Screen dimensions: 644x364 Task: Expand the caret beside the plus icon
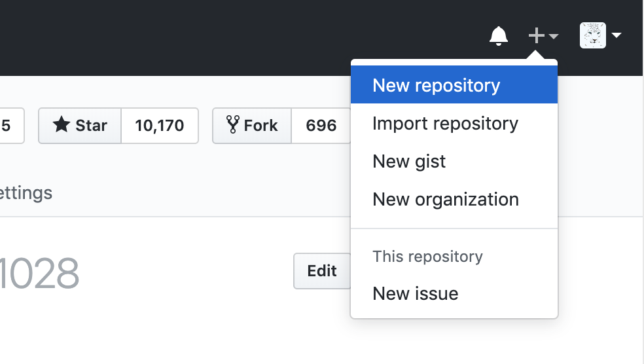click(x=554, y=37)
